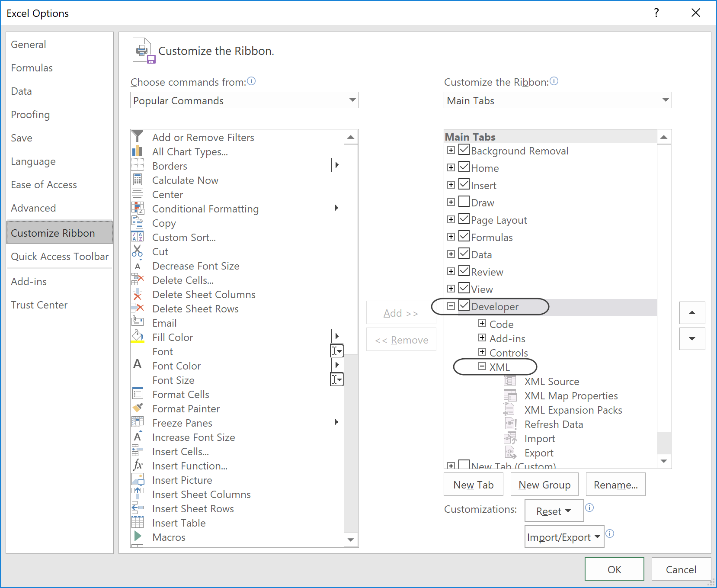Go to the Advanced options category
The width and height of the screenshot is (717, 588).
pos(60,208)
